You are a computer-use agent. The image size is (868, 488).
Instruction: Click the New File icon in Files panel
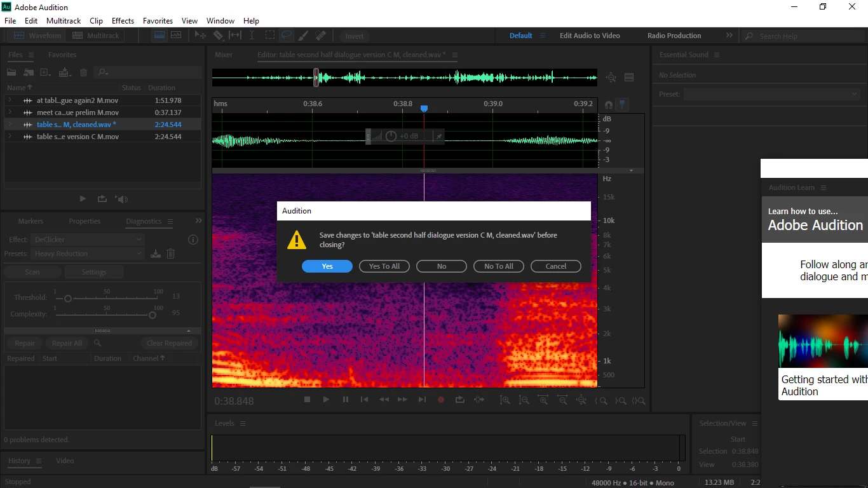tap(45, 73)
